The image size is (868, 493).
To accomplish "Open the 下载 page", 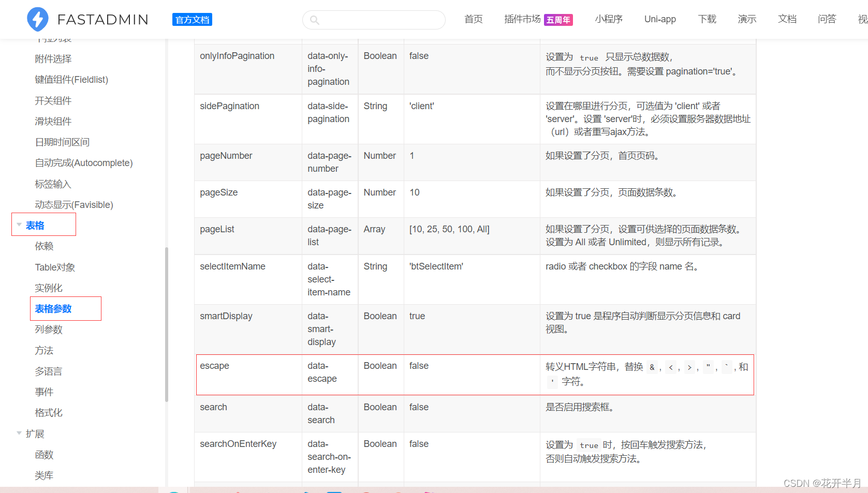I will (707, 19).
